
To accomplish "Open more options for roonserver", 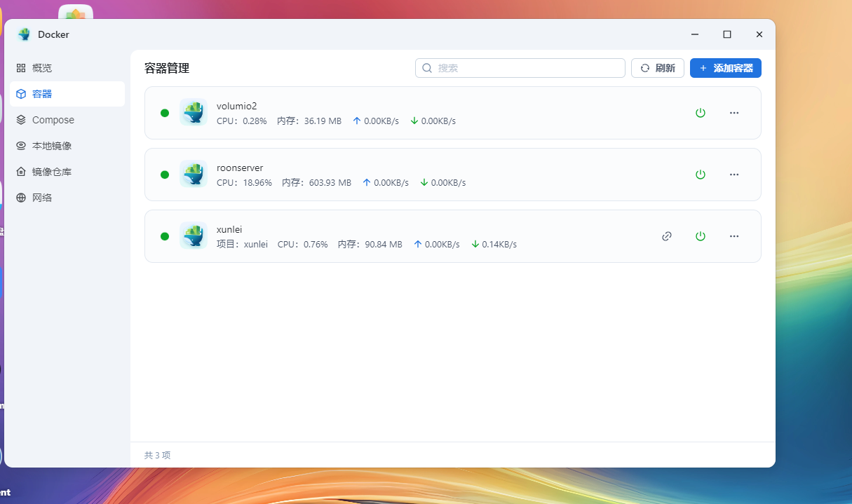I will pos(734,175).
